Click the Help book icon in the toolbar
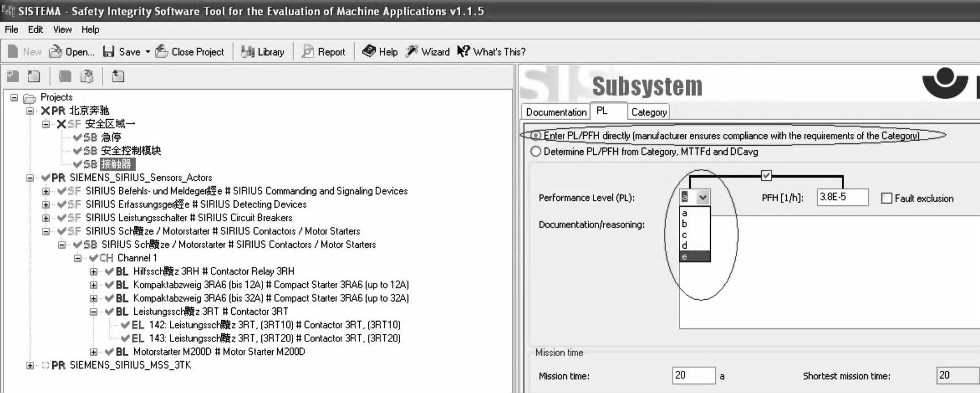 [x=369, y=52]
